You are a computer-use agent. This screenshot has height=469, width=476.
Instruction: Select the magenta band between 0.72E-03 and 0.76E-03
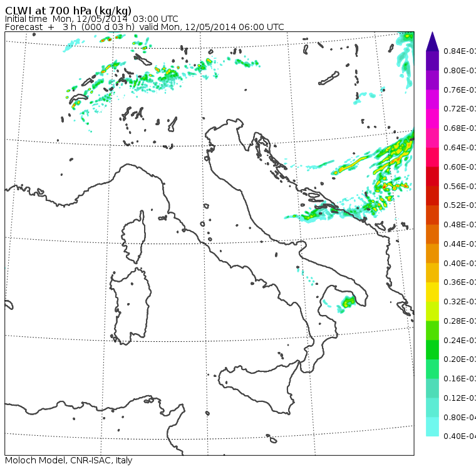pyautogui.click(x=432, y=100)
